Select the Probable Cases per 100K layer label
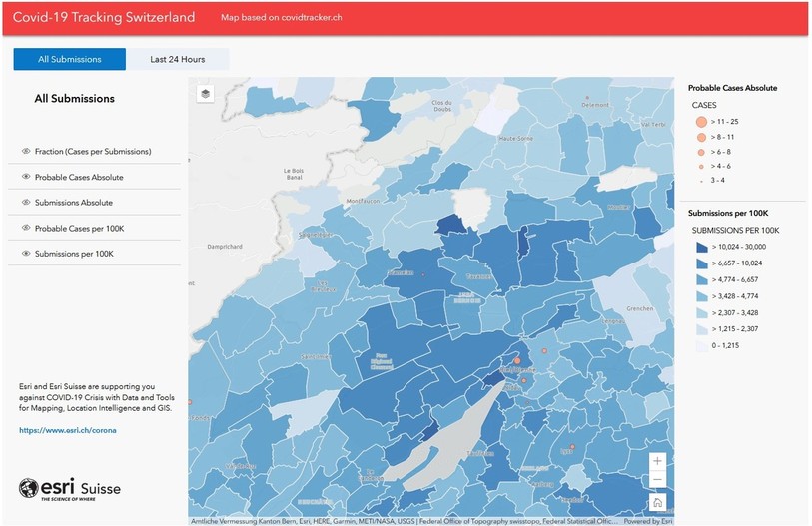Screen dimensions: 812x526 point(79,229)
